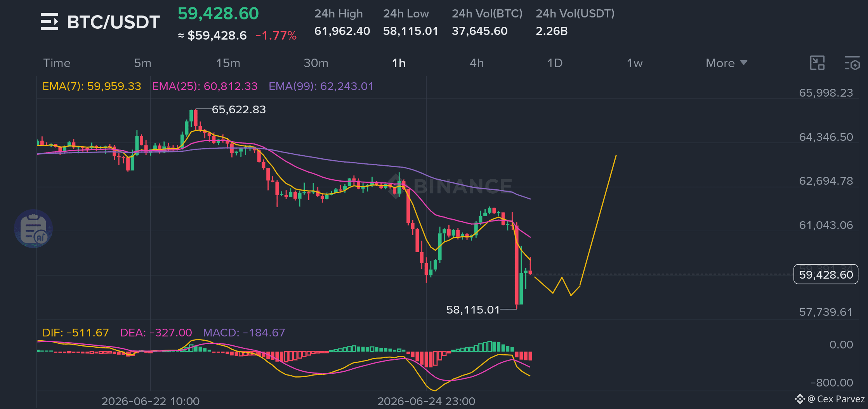
Task: Click the 57,739.61 price axis label
Action: 826,312
